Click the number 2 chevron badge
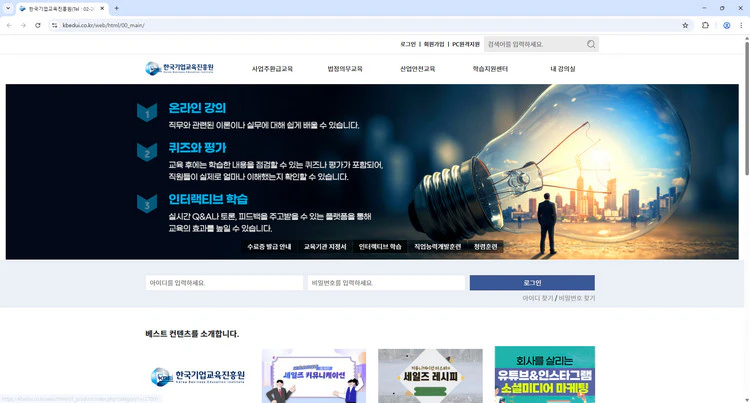The height and width of the screenshot is (403, 750). (147, 152)
